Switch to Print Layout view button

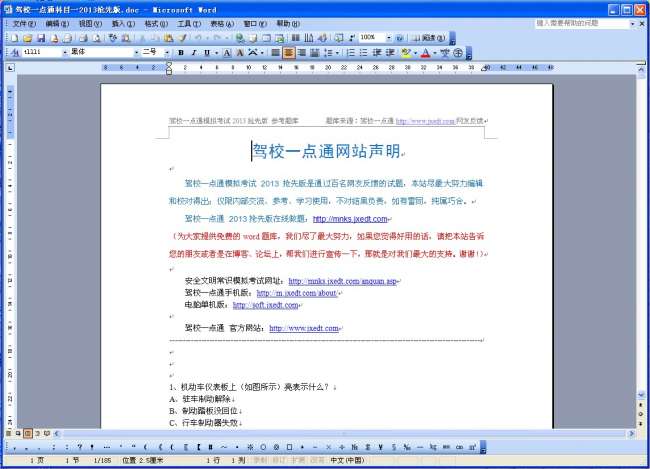point(27,433)
